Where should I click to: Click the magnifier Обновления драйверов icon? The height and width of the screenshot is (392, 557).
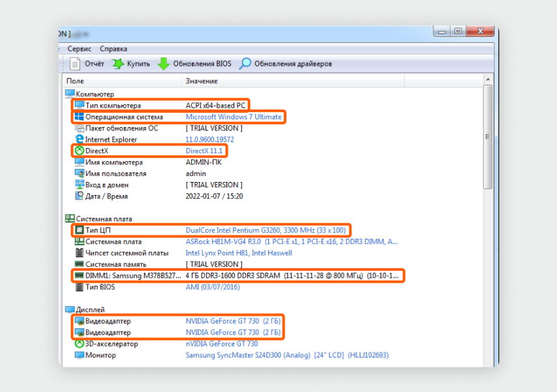[x=245, y=64]
